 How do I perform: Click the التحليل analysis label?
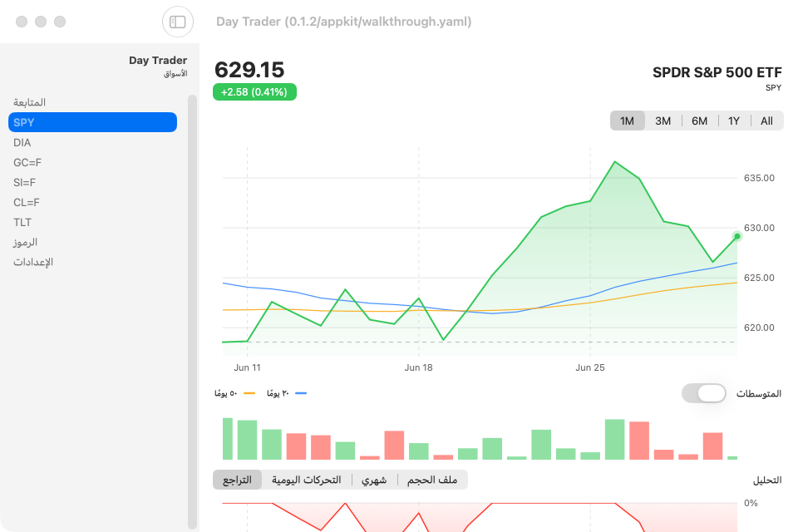767,480
